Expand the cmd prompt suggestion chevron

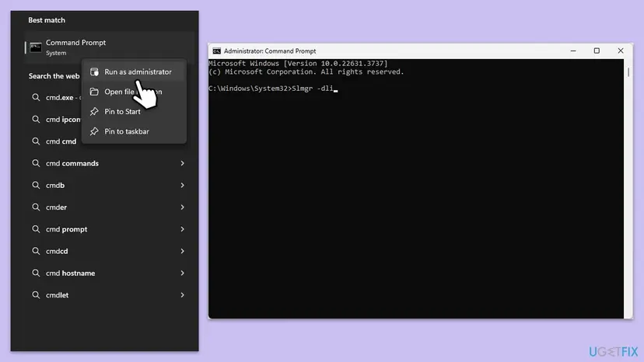pyautogui.click(x=182, y=229)
